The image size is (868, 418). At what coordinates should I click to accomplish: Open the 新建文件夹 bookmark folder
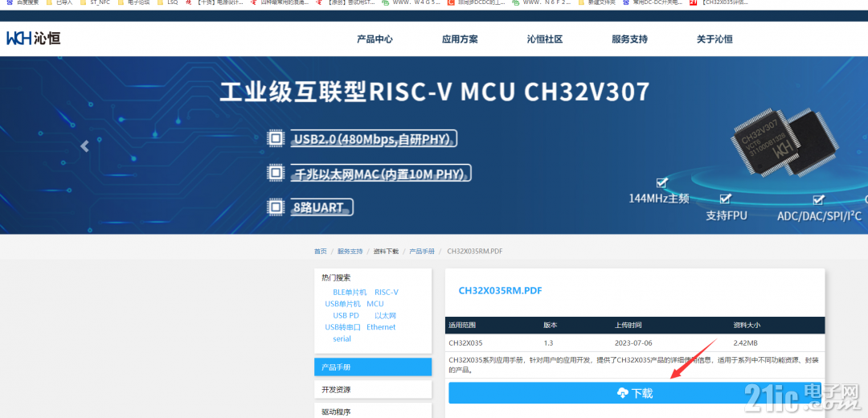596,2
